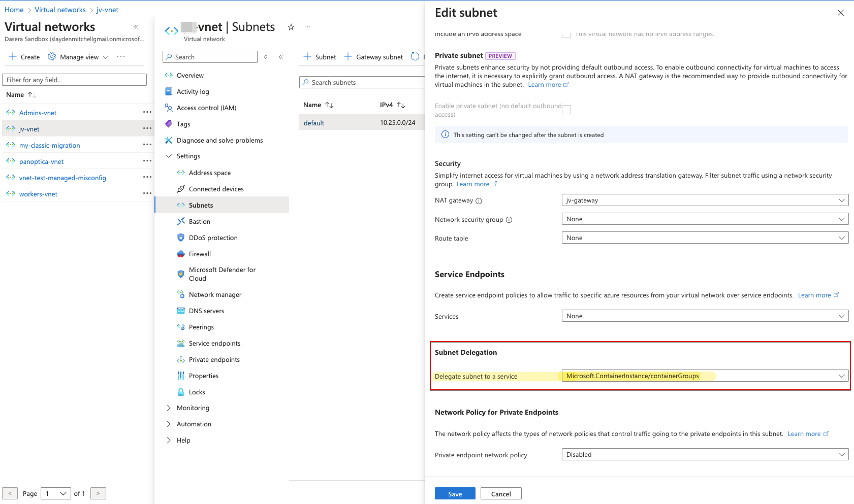Open Services dropdown
Image resolution: width=854 pixels, height=504 pixels.
pos(705,316)
